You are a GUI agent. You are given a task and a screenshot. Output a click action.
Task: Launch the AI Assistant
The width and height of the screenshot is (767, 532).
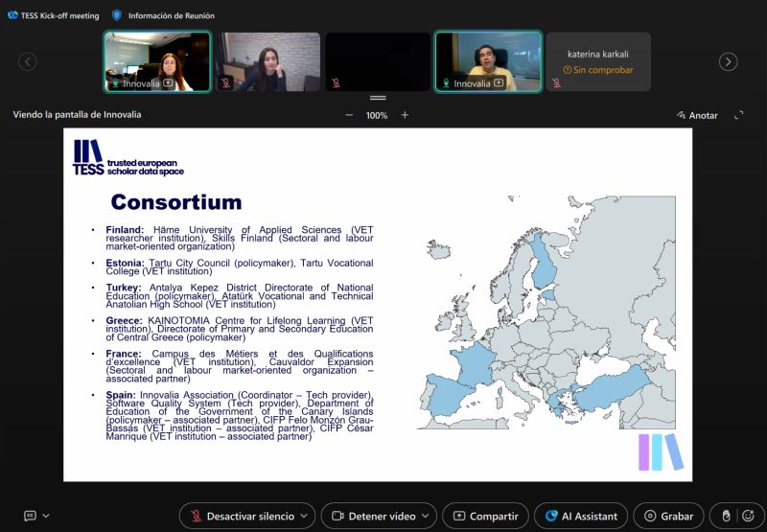pos(581,516)
